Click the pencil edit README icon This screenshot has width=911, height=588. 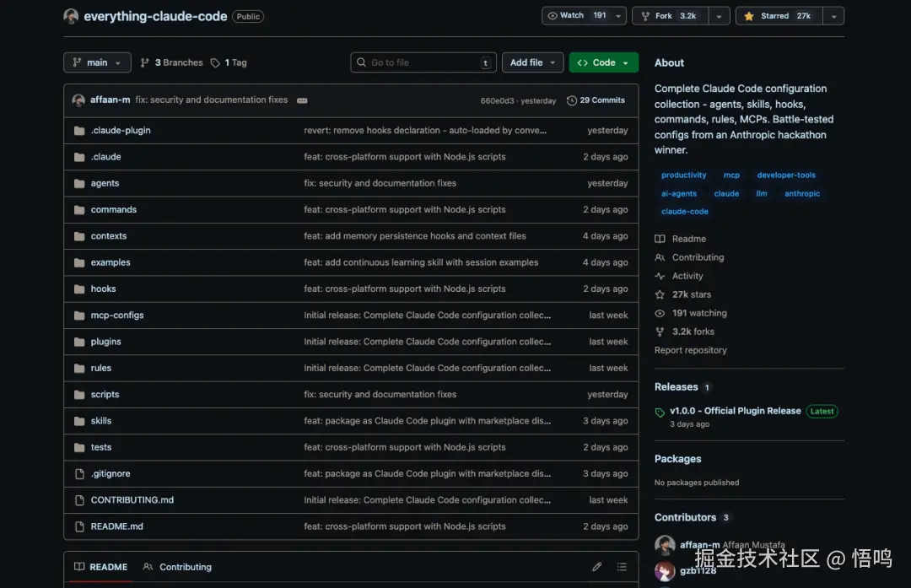596,567
